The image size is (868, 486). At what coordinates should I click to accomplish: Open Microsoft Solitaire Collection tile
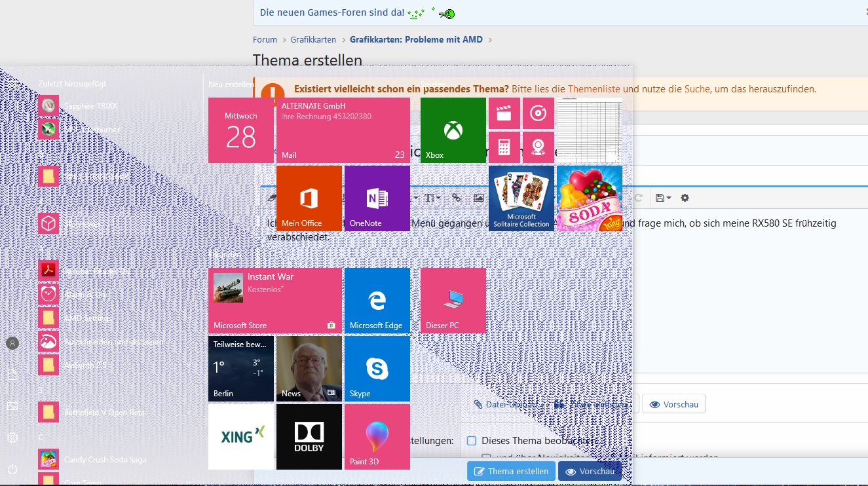tap(521, 198)
